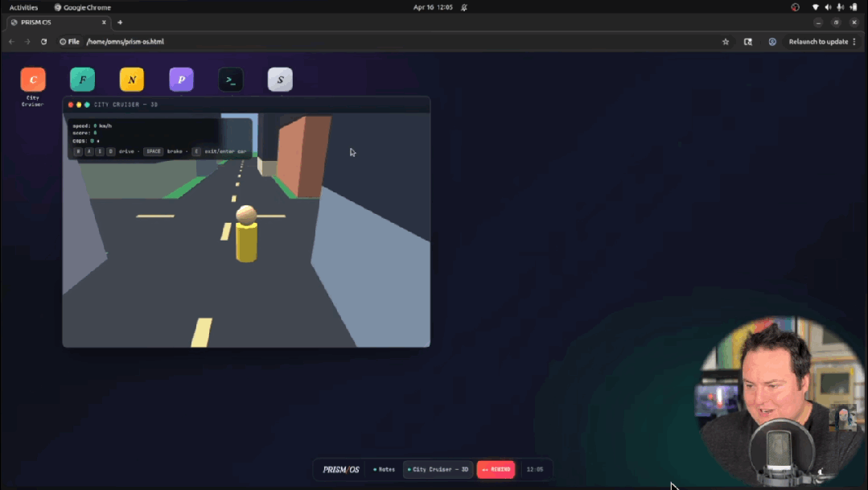Click the City Cruiser – 3D title text

coord(125,105)
